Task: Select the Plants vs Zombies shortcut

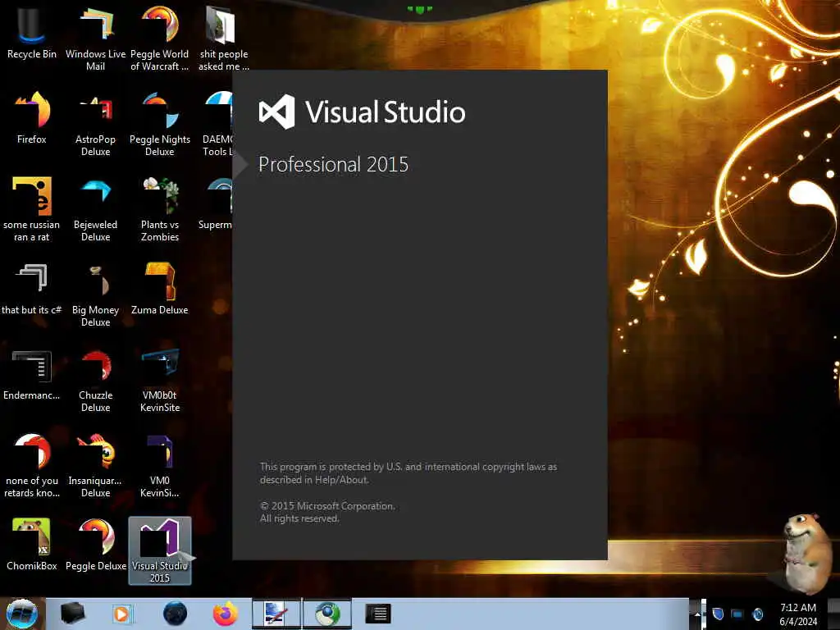Action: pyautogui.click(x=160, y=208)
